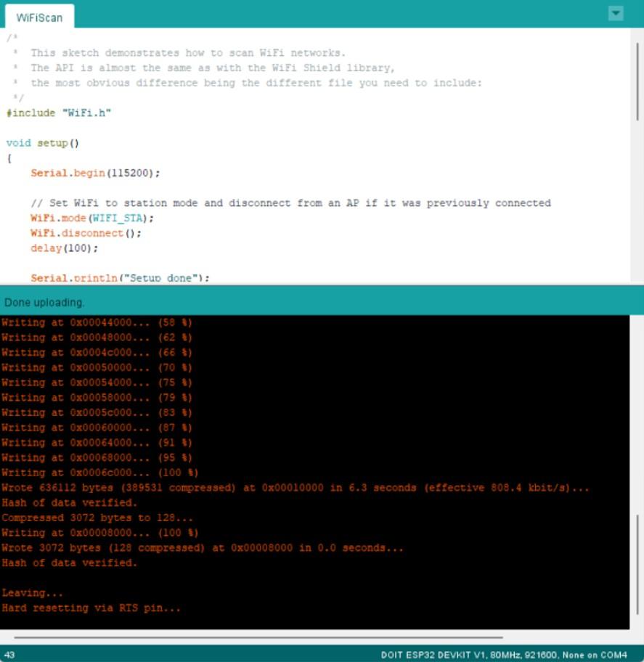Click the 'Leaving...' console line
The height and width of the screenshot is (662, 644).
click(x=33, y=593)
